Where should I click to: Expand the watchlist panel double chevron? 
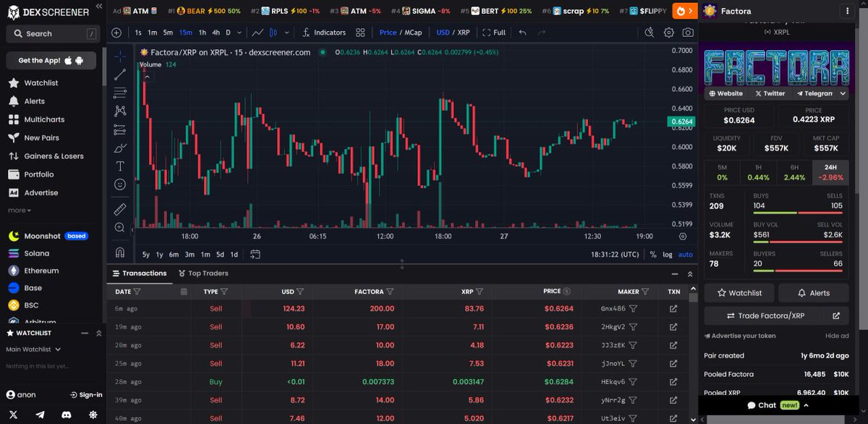tap(98, 334)
